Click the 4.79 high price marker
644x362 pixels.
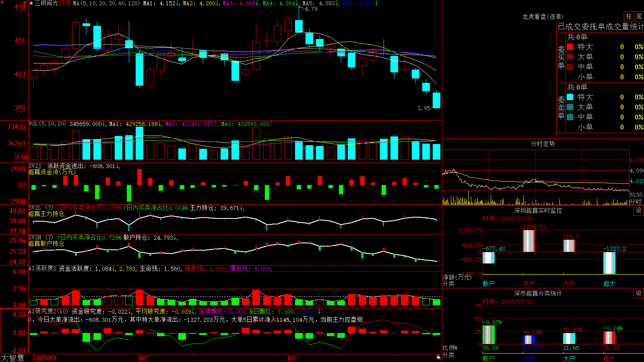tap(311, 9)
